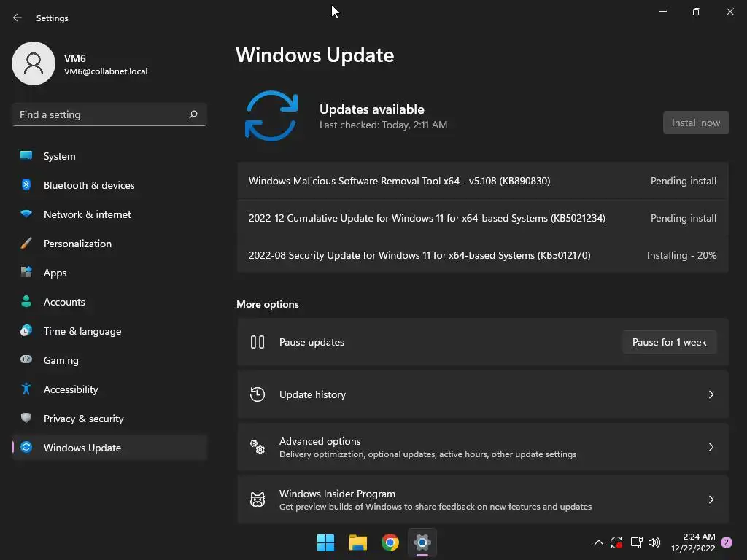The width and height of the screenshot is (747, 560).
Task: Click the Gaming controller icon
Action: click(x=26, y=359)
